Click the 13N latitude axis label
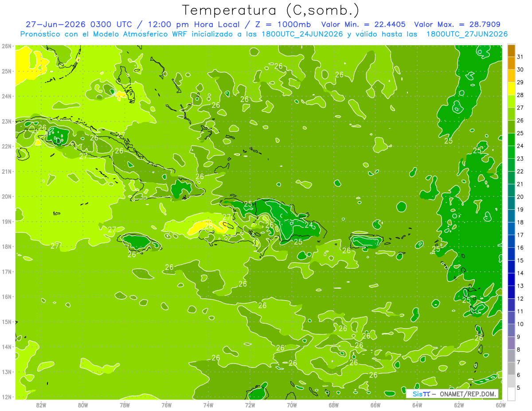Screen dimensions: 532x411 pos(7,372)
